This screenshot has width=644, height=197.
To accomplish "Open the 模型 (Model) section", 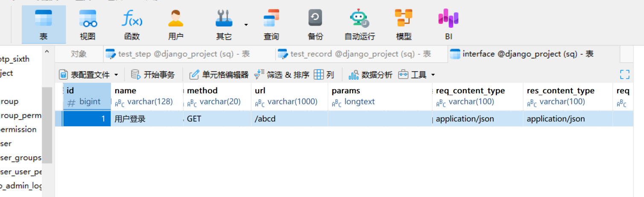I will (404, 25).
